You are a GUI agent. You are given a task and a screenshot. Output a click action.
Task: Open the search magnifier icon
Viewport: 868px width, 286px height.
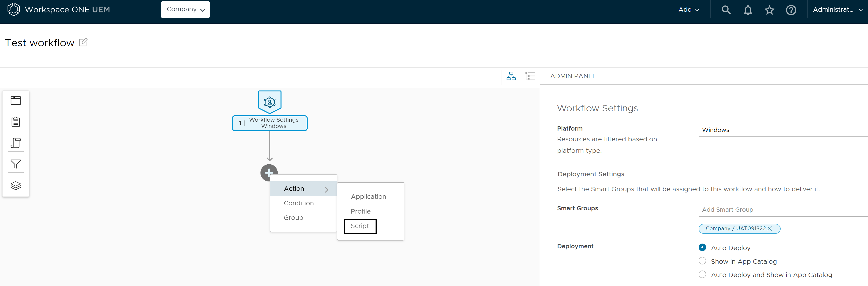pos(726,10)
